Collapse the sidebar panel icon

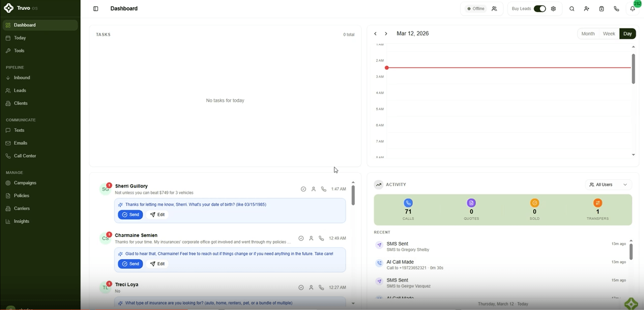(x=96, y=9)
